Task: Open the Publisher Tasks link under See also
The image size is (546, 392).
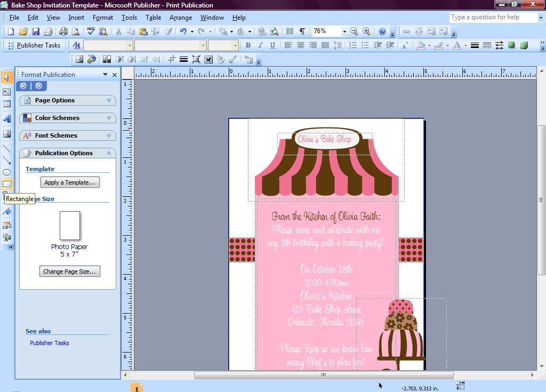Action: click(50, 343)
